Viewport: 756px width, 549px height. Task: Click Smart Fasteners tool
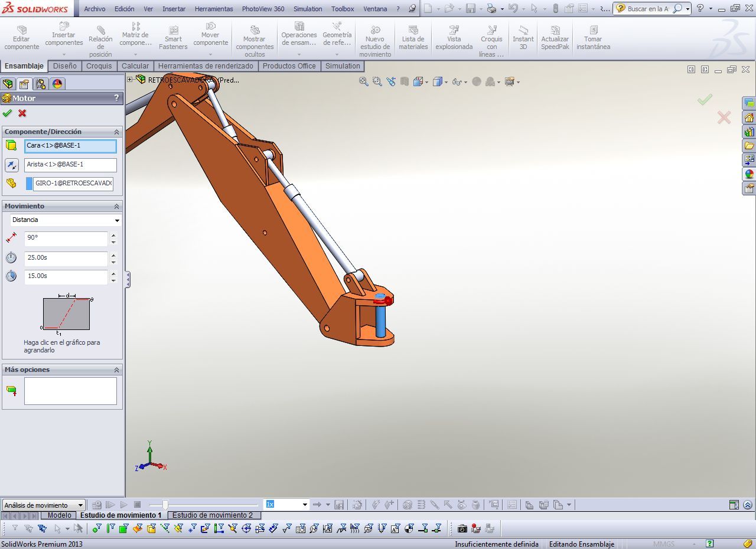point(173,38)
